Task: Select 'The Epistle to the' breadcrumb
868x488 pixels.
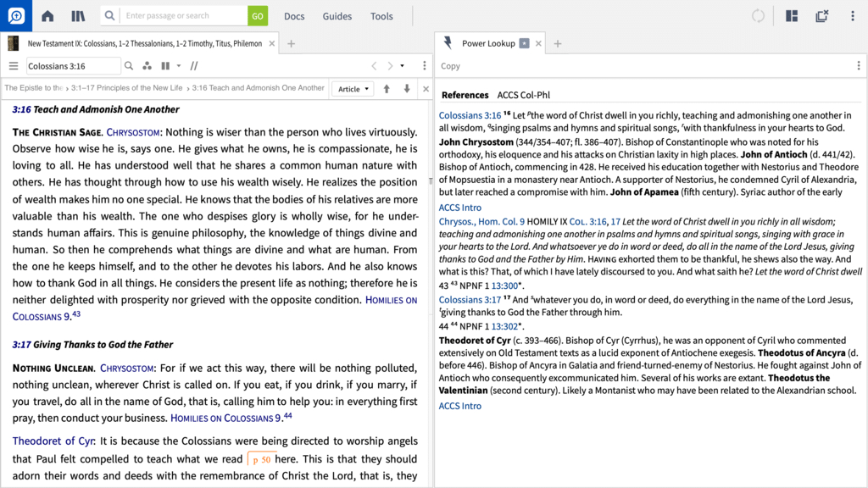Action: pos(33,88)
